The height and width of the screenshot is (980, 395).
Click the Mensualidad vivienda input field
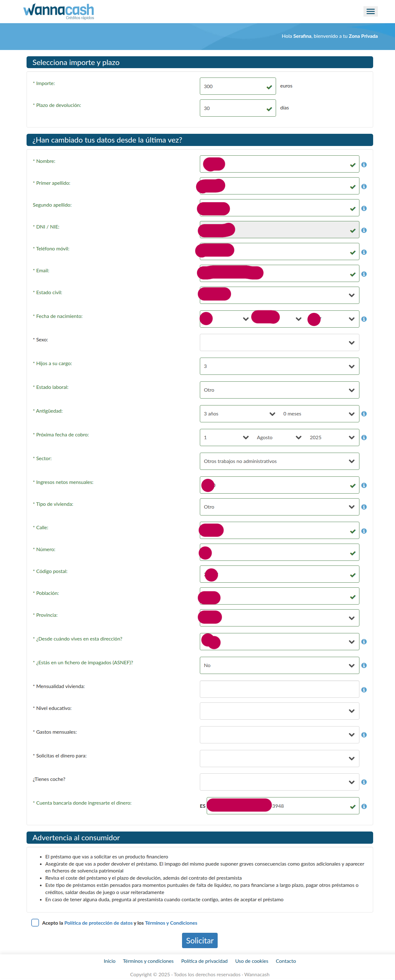click(x=279, y=689)
